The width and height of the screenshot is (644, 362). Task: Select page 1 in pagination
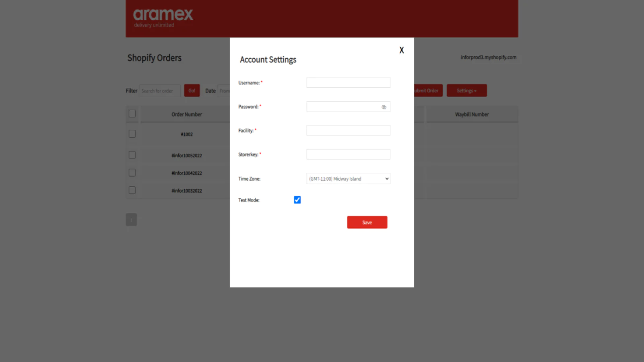(131, 220)
